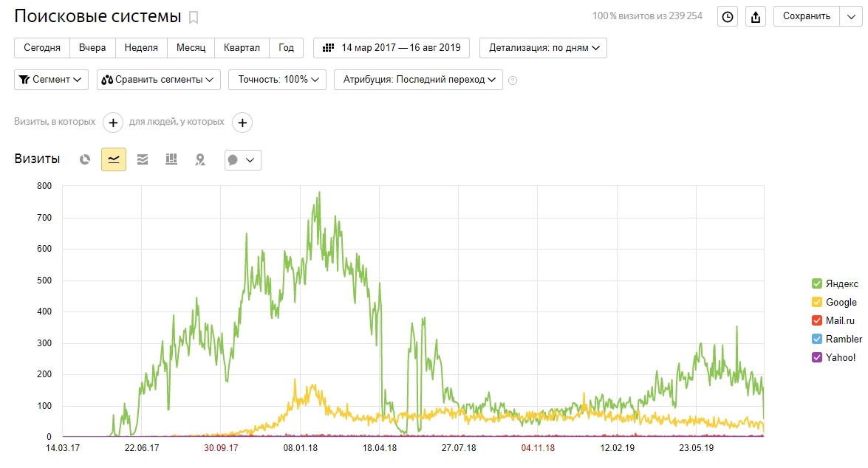This screenshot has height=468, width=868.
Task: Open the Атрибуция: Последний переход dropdown
Action: click(x=418, y=80)
